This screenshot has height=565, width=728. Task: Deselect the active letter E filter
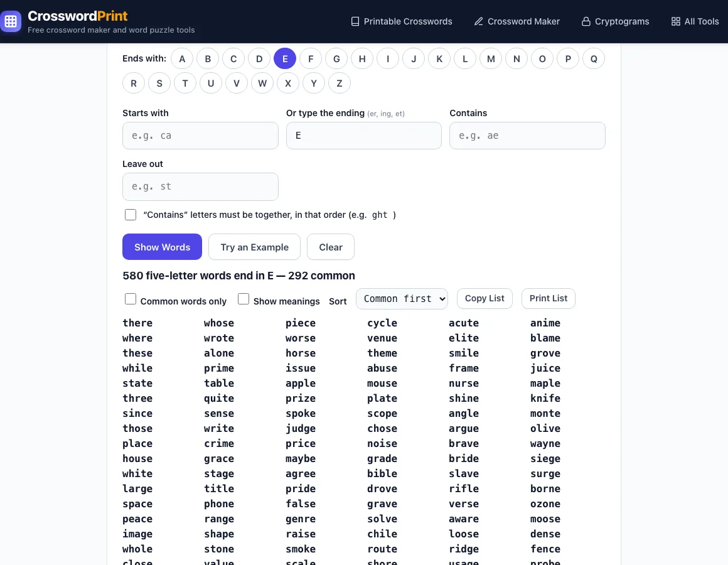point(285,58)
